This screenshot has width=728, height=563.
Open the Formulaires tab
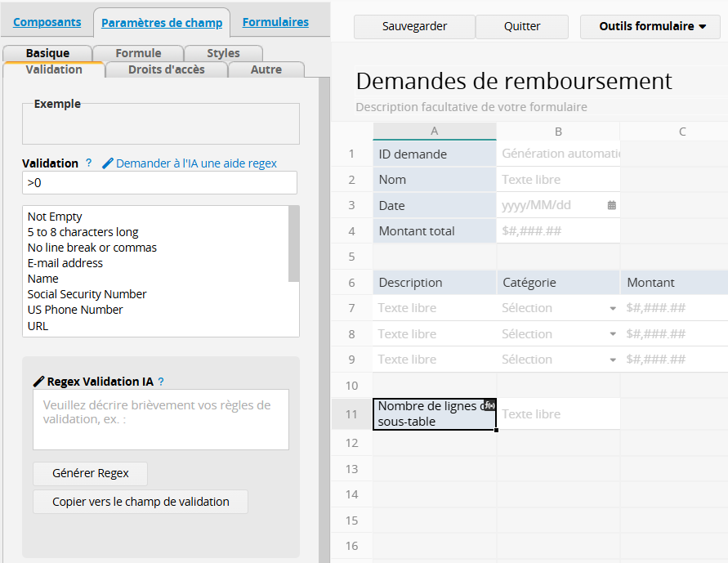click(275, 22)
